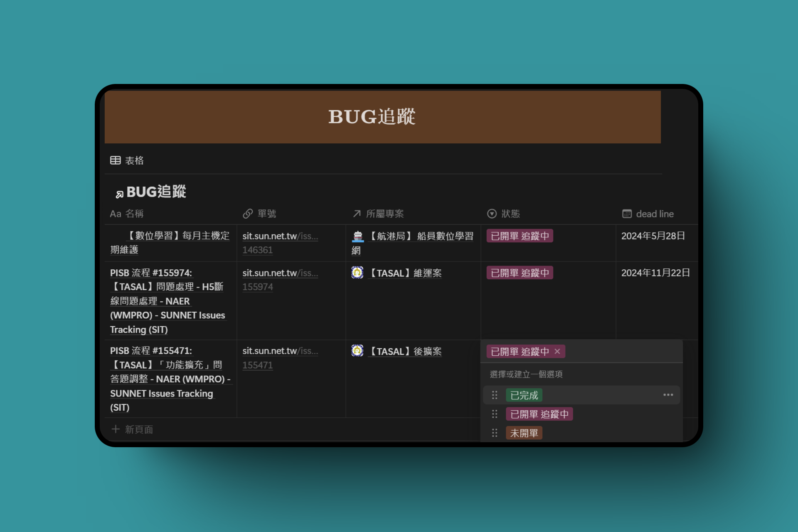Click the emblem icon of TASAL 後擴案
798x532 pixels.
[357, 351]
